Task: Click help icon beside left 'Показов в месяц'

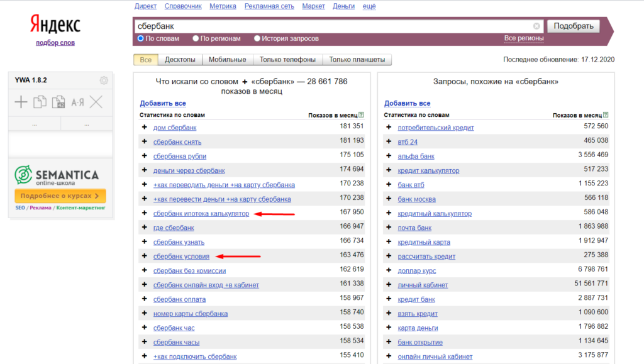Action: [361, 115]
